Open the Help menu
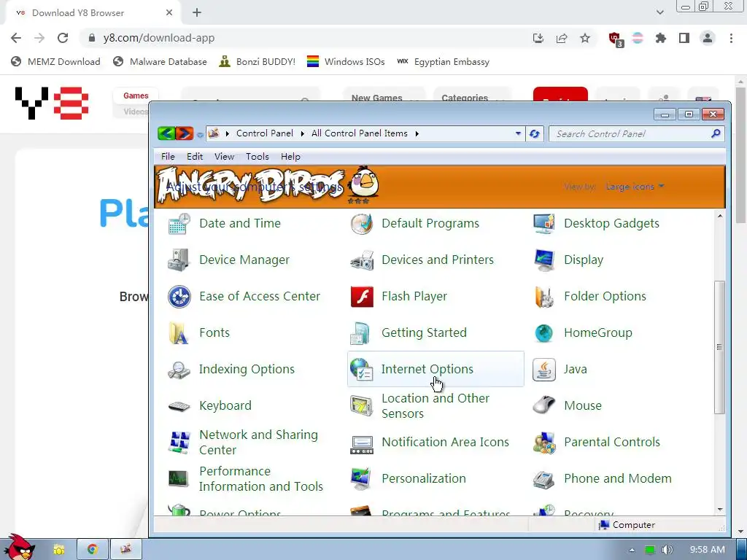This screenshot has width=747, height=560. pos(290,157)
